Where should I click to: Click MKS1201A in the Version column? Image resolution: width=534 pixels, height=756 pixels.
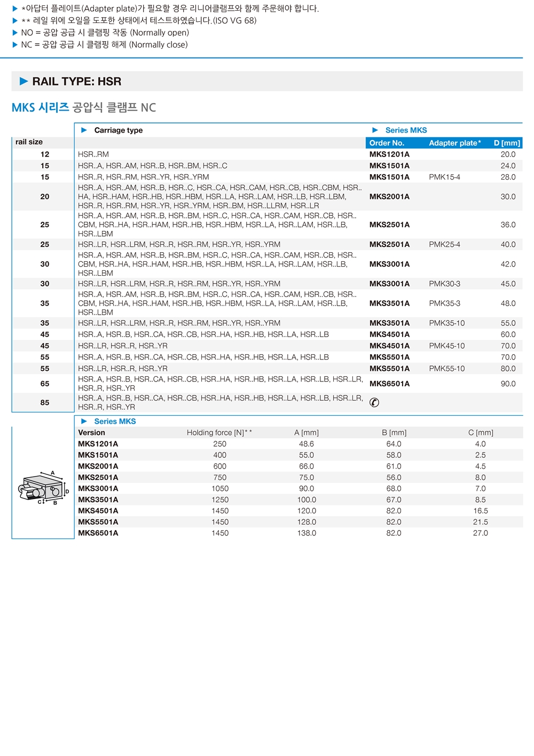tap(98, 444)
